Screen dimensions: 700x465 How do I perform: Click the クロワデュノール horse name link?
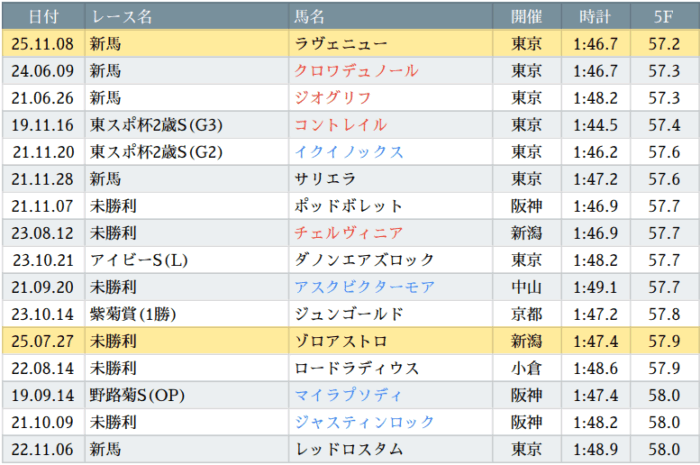pos(356,71)
